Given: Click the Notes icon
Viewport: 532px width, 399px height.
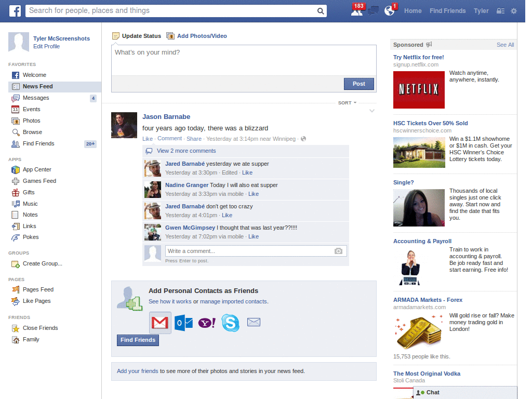Looking at the screenshot, I should click(x=15, y=215).
